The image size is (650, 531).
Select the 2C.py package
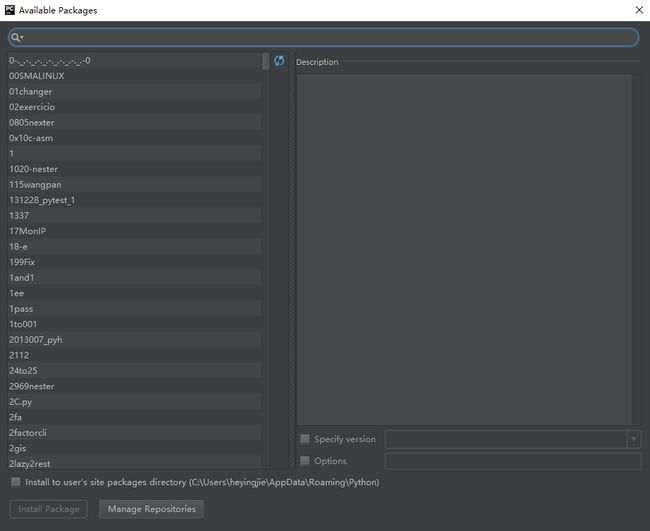pos(135,402)
